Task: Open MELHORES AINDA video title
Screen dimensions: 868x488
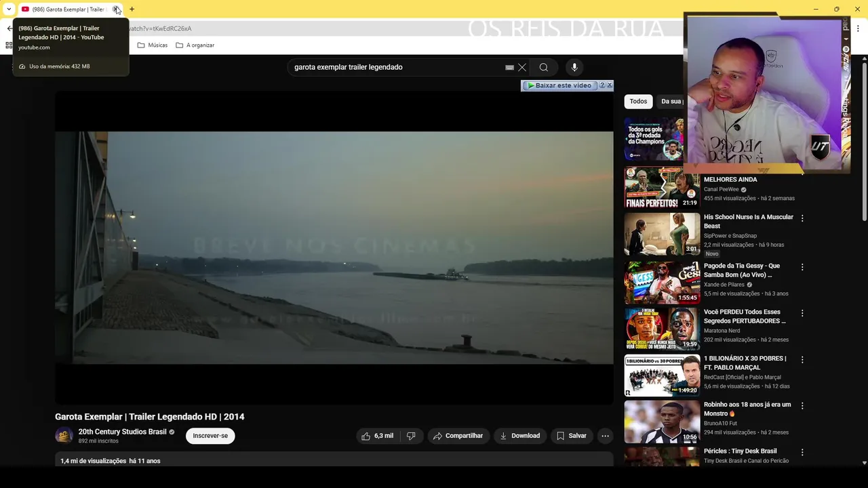Action: [730, 180]
